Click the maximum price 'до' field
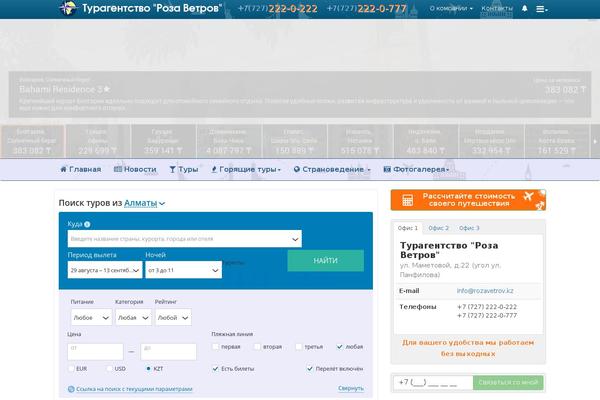Screen dimensions: 600x400 168,352
